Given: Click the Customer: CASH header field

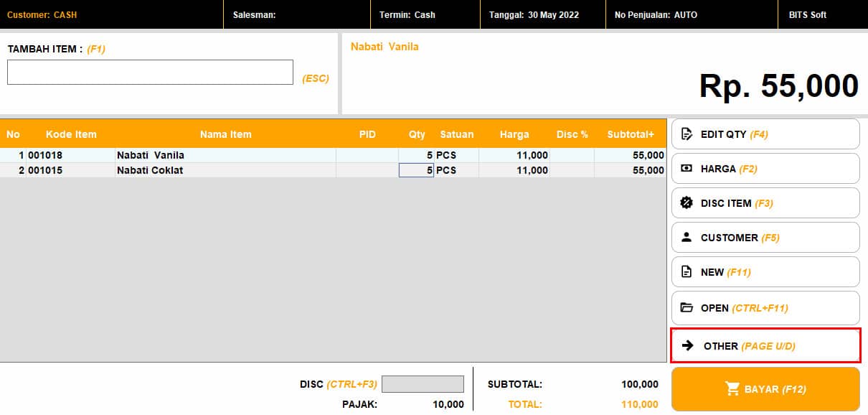Looking at the screenshot, I should click(x=42, y=14).
